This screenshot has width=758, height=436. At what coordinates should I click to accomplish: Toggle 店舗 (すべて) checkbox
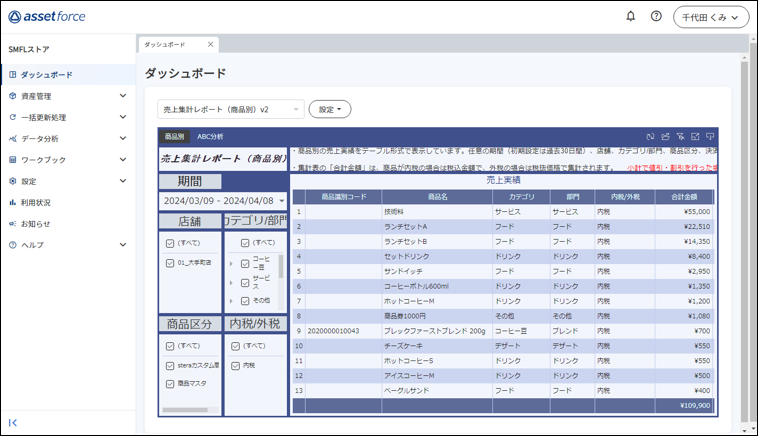pyautogui.click(x=170, y=243)
